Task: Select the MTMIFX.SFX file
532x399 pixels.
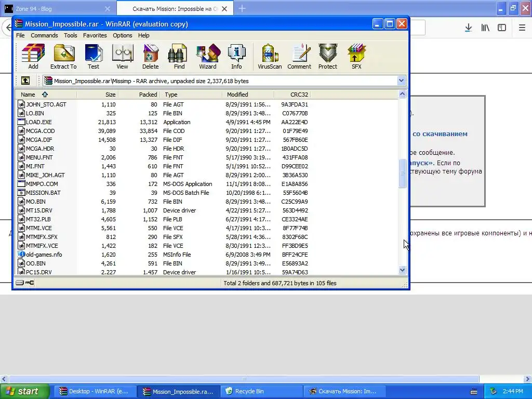Action: 42,237
